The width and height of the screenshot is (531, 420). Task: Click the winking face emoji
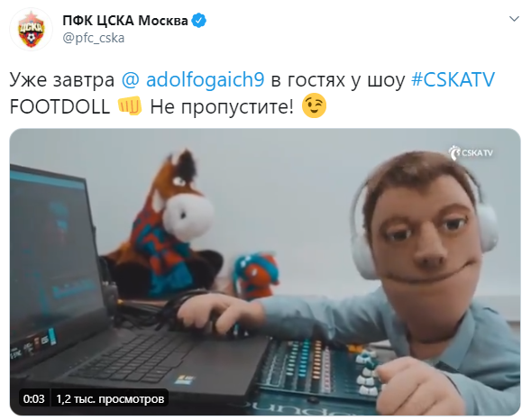[315, 105]
